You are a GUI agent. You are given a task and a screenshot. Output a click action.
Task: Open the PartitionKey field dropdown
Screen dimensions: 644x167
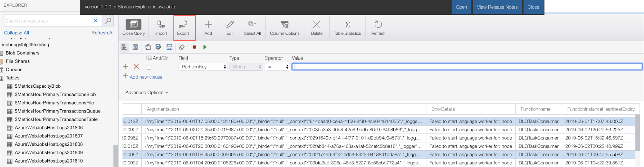(x=203, y=67)
